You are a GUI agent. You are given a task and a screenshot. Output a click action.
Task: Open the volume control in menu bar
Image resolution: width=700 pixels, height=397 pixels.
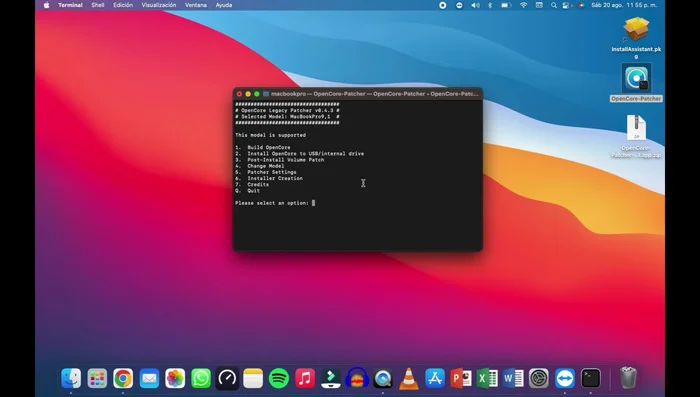475,5
